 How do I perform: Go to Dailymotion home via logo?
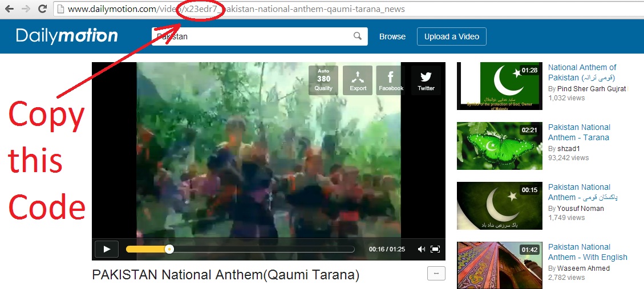pos(67,36)
